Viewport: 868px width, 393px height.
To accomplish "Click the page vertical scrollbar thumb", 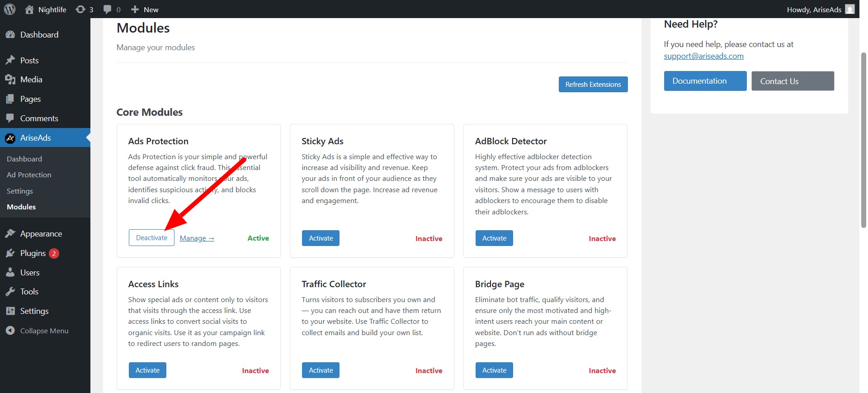I will click(x=863, y=140).
